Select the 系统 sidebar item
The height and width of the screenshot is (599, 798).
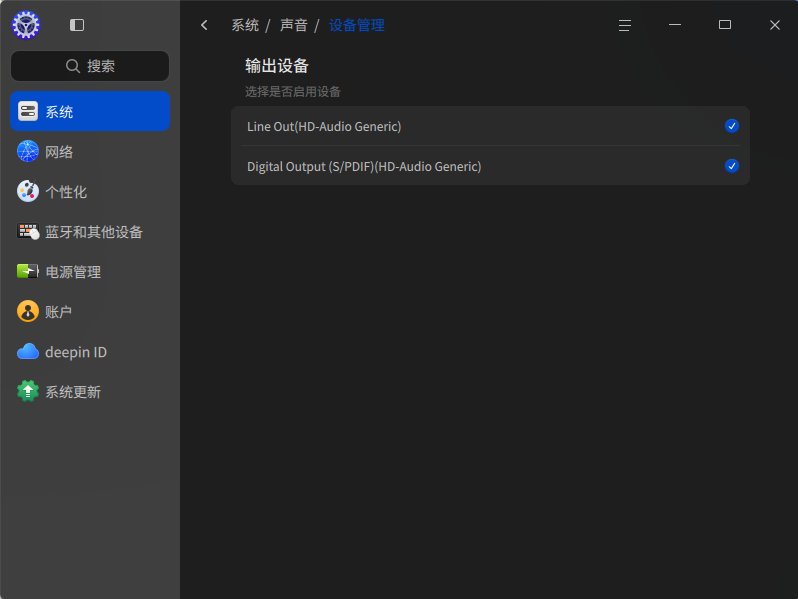point(90,111)
